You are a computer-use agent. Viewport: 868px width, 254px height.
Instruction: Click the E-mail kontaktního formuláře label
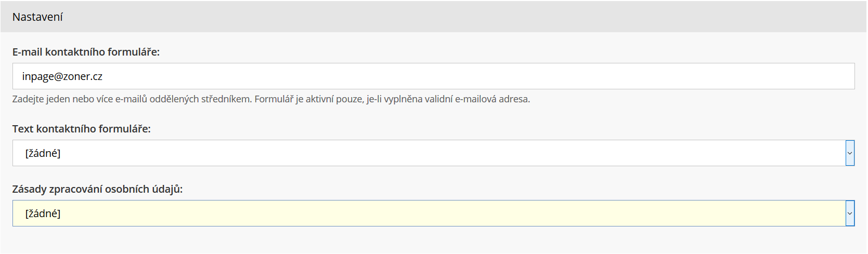click(86, 52)
